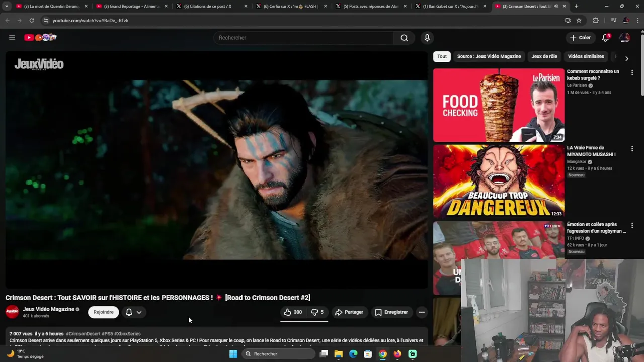Open the notifications bell in header

(x=606, y=38)
